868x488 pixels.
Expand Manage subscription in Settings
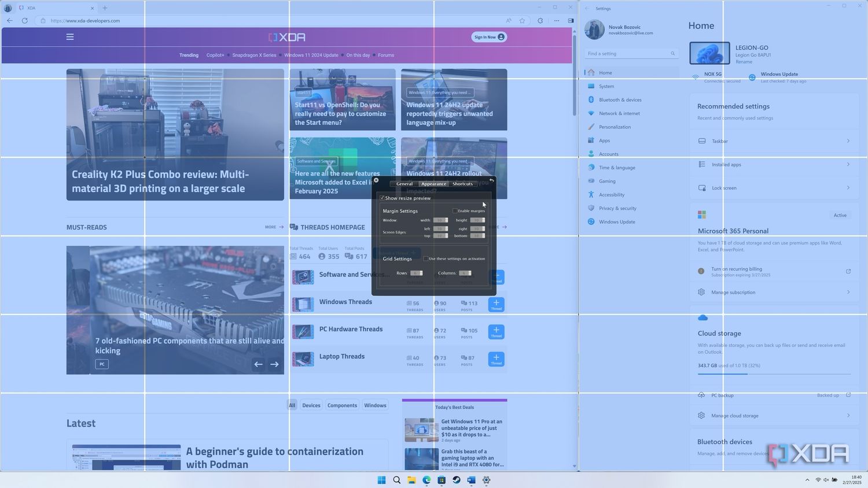(x=774, y=292)
